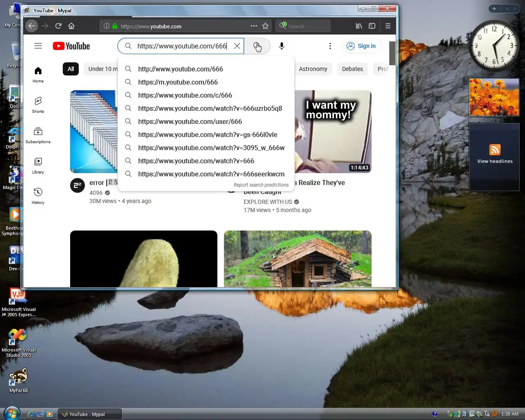The width and height of the screenshot is (525, 420).
Task: Open the log cabin video thumbnail
Action: pyautogui.click(x=298, y=259)
